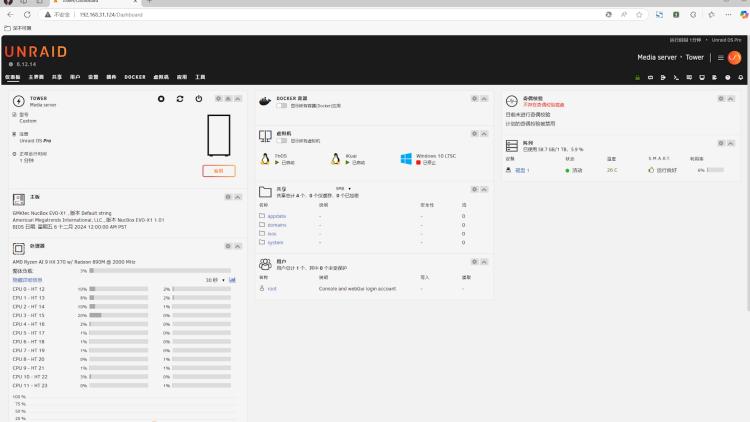
Task: Click the logout icon in header toolbar
Action: [663, 78]
